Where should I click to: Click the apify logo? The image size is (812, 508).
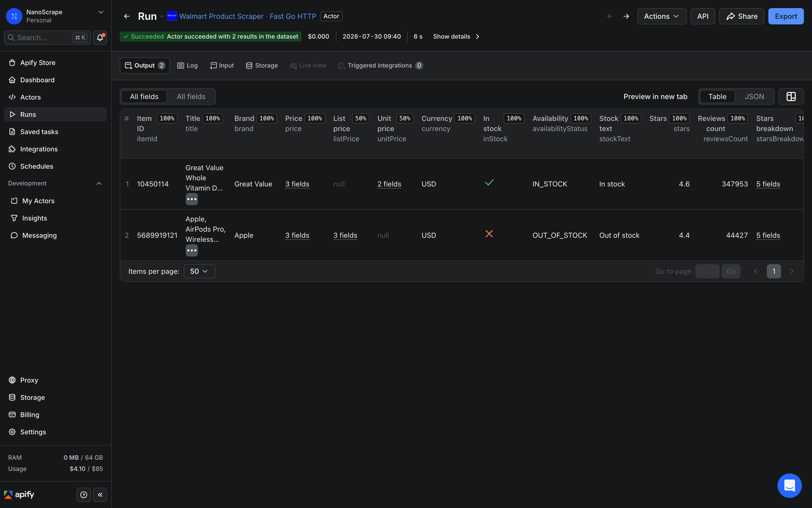(x=19, y=495)
